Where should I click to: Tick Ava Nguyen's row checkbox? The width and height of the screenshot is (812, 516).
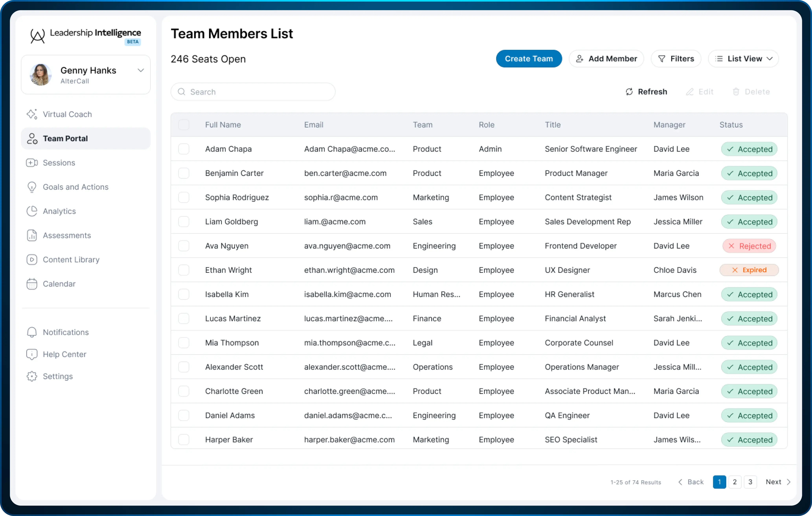click(184, 246)
